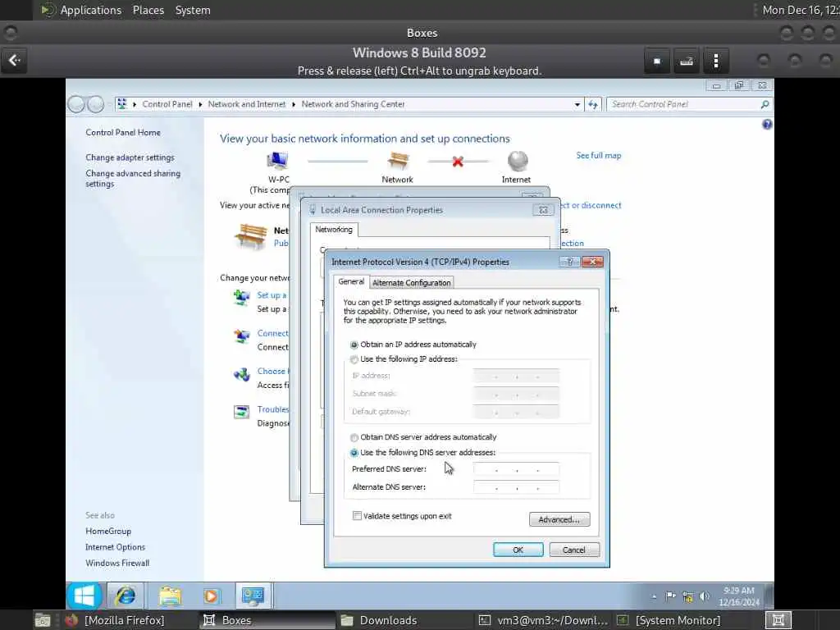Viewport: 840px width, 630px height.
Task: Click the IPv4 Properties help question button
Action: click(569, 262)
